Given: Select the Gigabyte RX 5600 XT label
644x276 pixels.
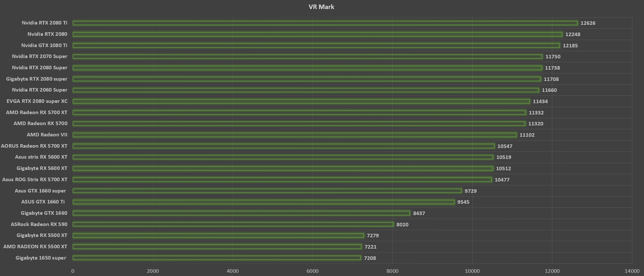Looking at the screenshot, I should (x=42, y=168).
